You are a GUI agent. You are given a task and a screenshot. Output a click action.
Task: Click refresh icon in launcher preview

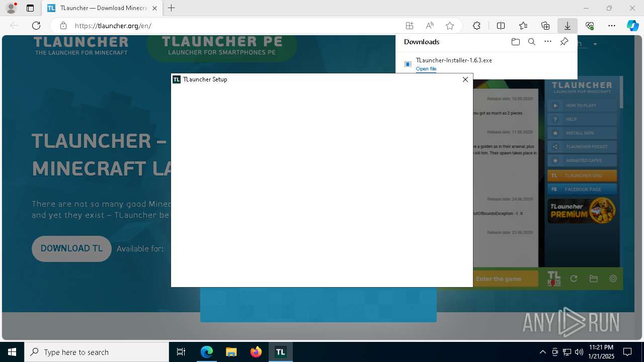[x=574, y=279]
